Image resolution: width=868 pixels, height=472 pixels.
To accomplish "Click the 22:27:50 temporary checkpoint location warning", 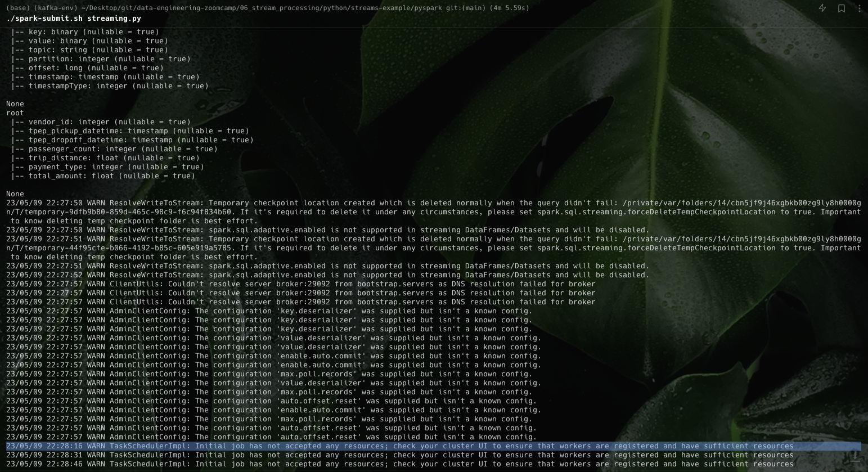I will click(x=434, y=212).
